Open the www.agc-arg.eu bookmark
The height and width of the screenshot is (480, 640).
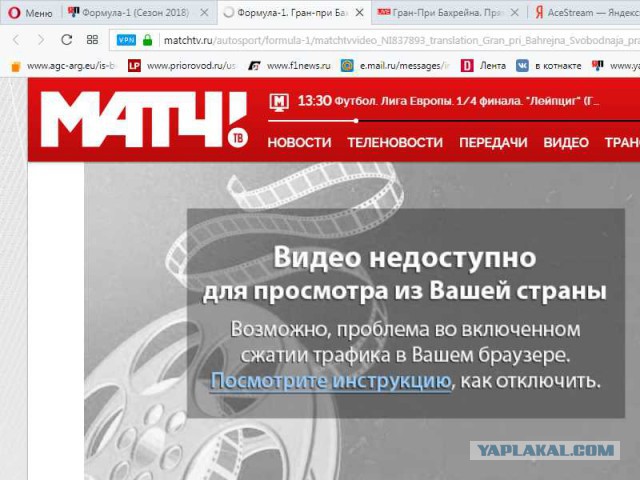pyautogui.click(x=63, y=66)
